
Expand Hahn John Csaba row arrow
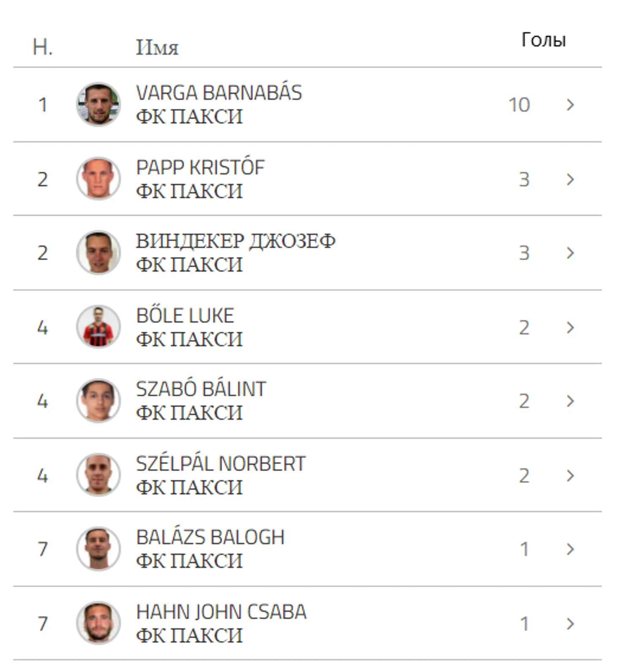coord(570,623)
